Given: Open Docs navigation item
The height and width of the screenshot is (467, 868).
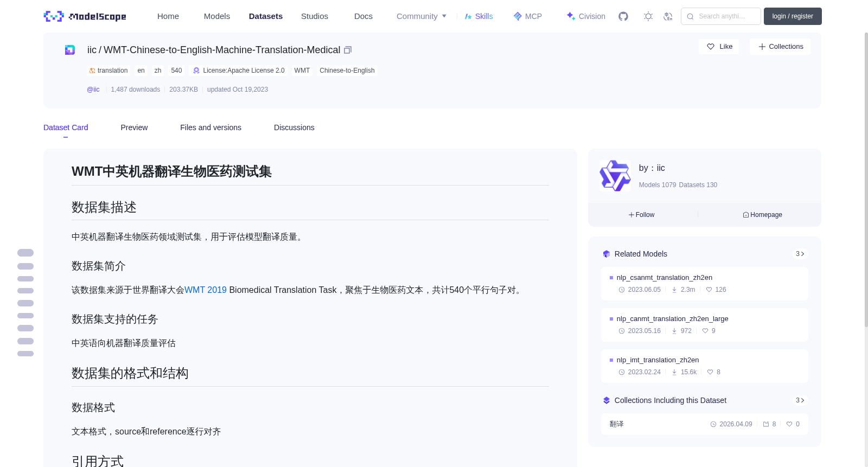Looking at the screenshot, I should (363, 16).
